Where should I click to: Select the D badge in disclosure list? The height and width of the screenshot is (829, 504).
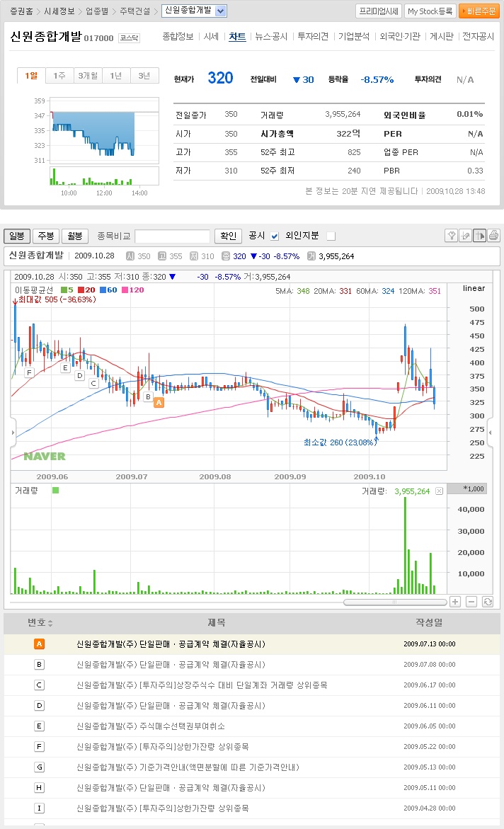39,705
